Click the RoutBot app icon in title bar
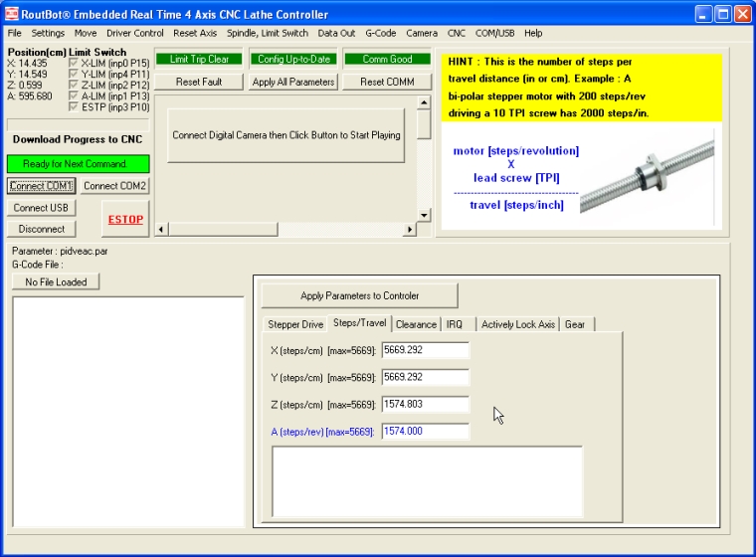This screenshot has height=557, width=756. pos(12,14)
